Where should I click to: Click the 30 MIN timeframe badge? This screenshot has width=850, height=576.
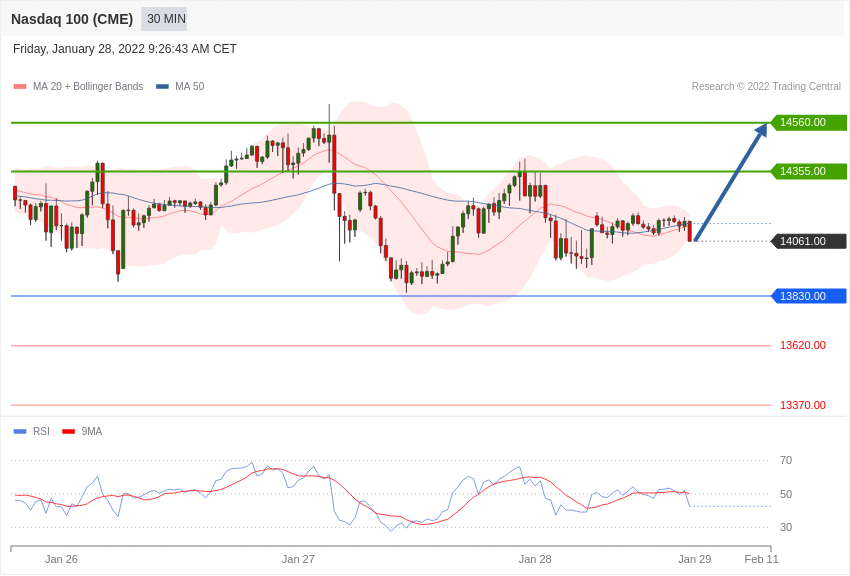[x=164, y=19]
